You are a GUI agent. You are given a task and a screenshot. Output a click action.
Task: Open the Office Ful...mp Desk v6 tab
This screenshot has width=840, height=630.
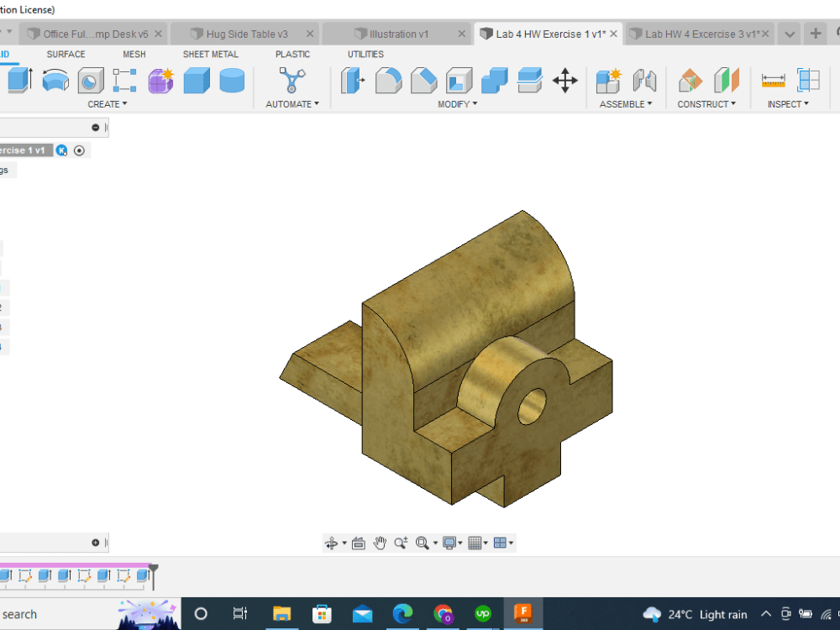coord(94,34)
